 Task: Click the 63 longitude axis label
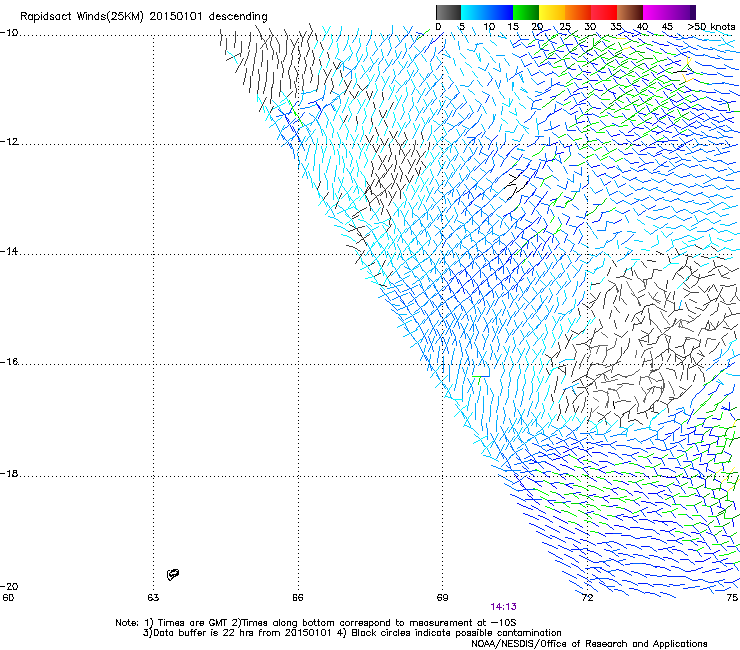[153, 597]
